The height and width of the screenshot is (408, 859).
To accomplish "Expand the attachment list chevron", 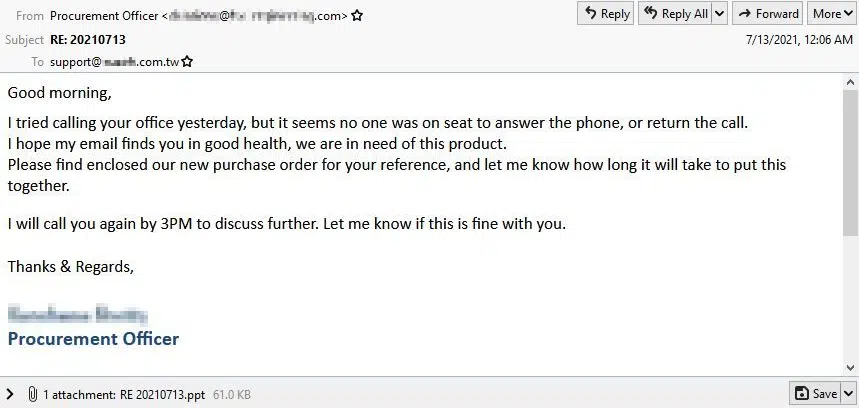I will click(10, 394).
